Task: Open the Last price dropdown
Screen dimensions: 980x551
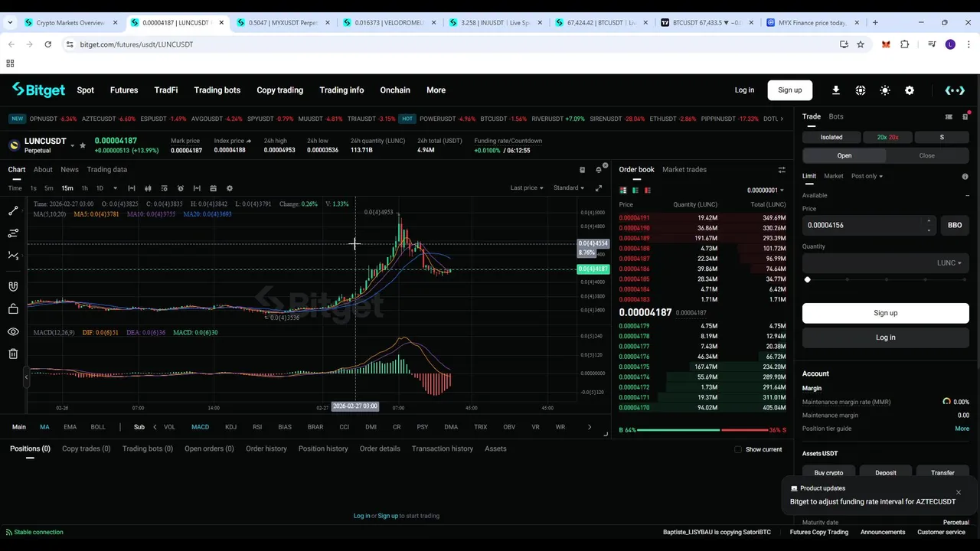Action: point(527,188)
